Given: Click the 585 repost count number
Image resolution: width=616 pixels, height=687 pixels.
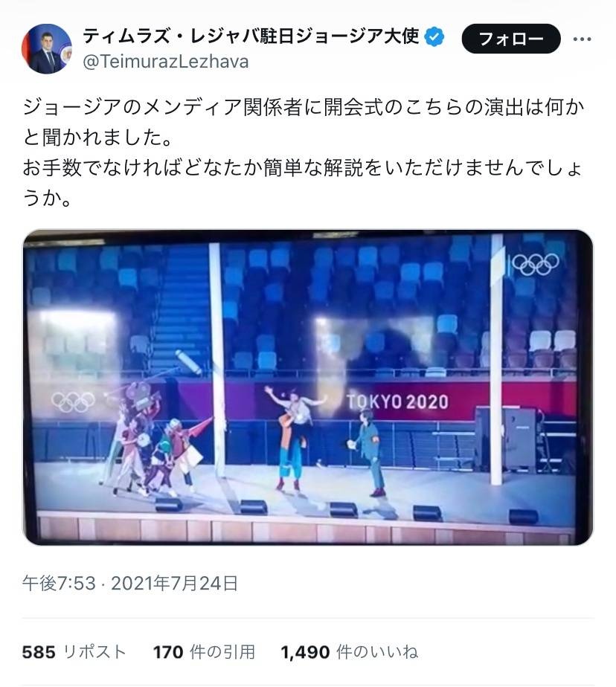Looking at the screenshot, I should (39, 652).
